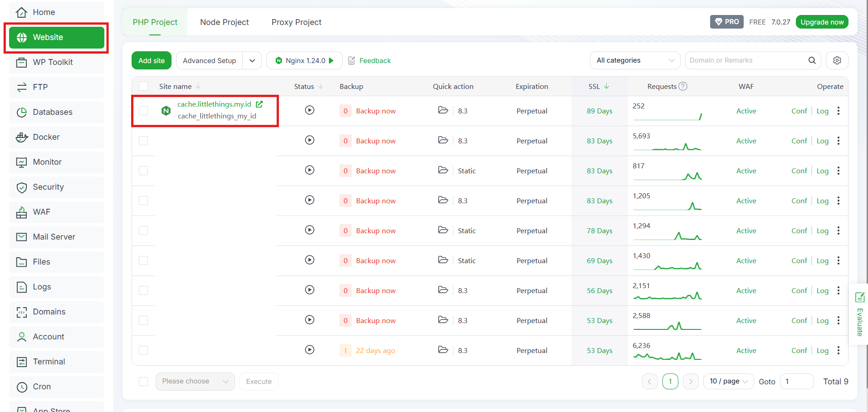Check the box in the 2,151 requests row
The height and width of the screenshot is (412, 868).
click(x=143, y=290)
